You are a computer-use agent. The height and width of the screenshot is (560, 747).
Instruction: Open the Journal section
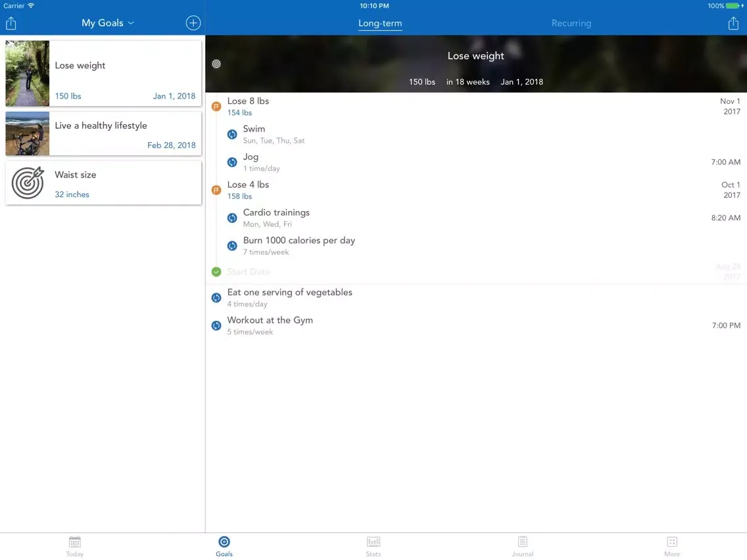522,546
